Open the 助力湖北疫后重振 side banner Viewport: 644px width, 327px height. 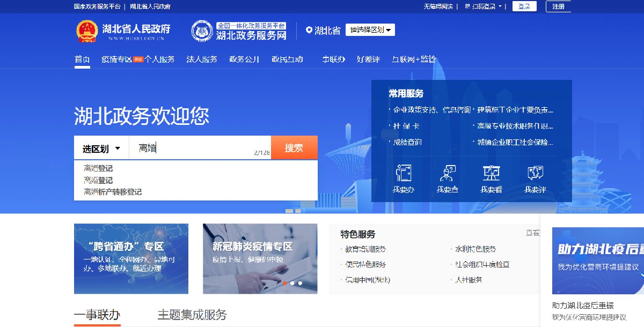tap(598, 261)
